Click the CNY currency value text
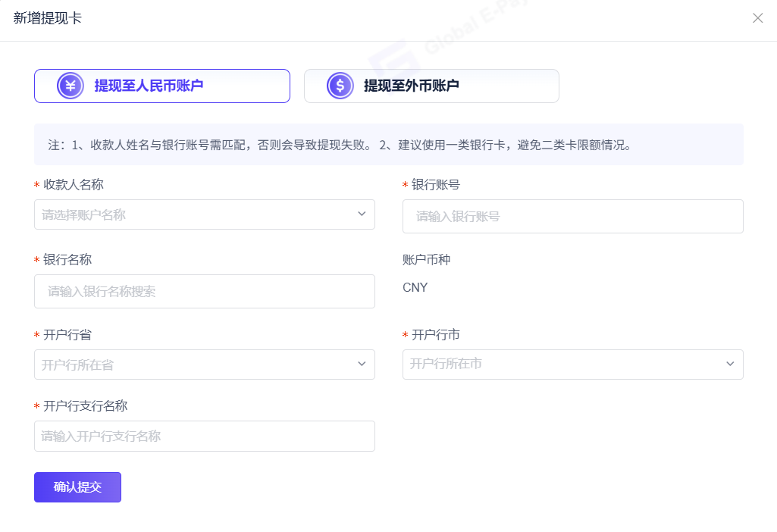 pyautogui.click(x=415, y=288)
